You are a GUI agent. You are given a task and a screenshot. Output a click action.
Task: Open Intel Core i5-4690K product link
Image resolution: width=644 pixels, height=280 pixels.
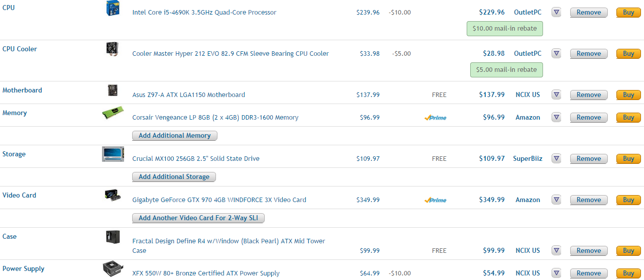[x=204, y=12]
